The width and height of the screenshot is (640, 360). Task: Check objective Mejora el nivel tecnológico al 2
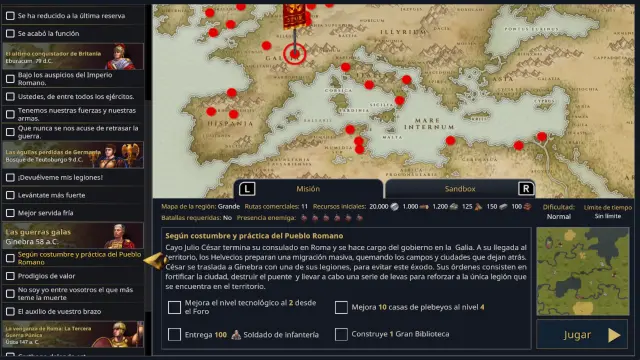pyautogui.click(x=174, y=307)
